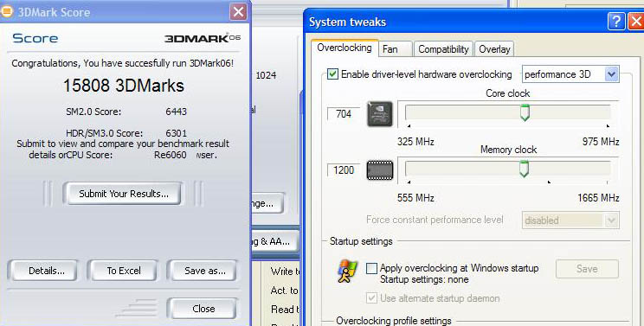Click the GPU chip icon beside Core clock
The height and width of the screenshot is (326, 644).
[380, 113]
